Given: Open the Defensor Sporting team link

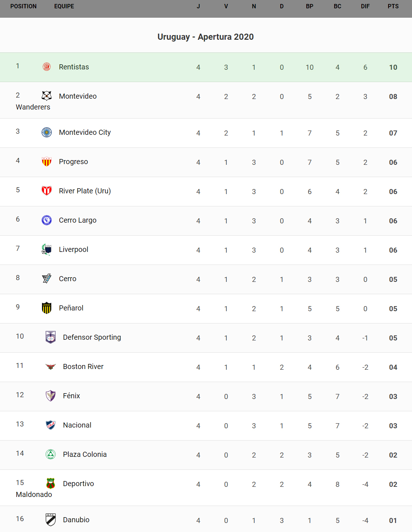Looking at the screenshot, I should tap(92, 337).
